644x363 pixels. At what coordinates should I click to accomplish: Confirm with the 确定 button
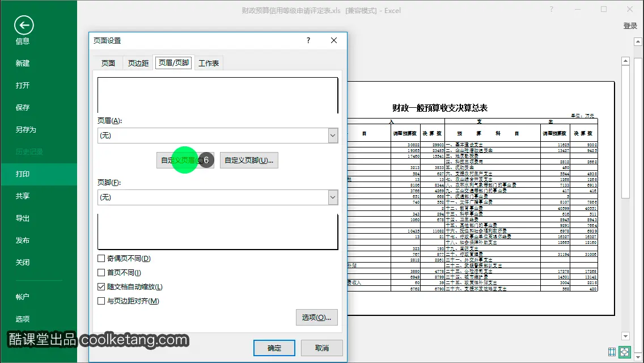point(274,348)
